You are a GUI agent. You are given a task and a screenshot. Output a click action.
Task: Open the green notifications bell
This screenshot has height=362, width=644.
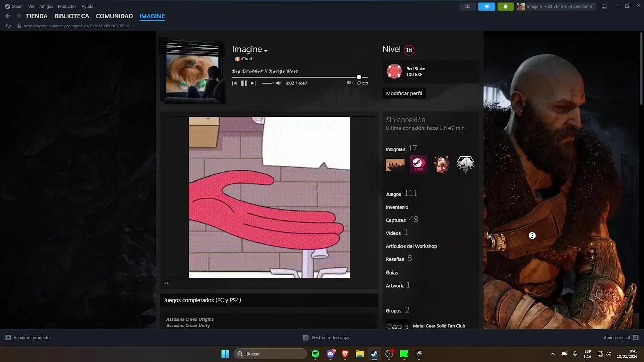505,6
